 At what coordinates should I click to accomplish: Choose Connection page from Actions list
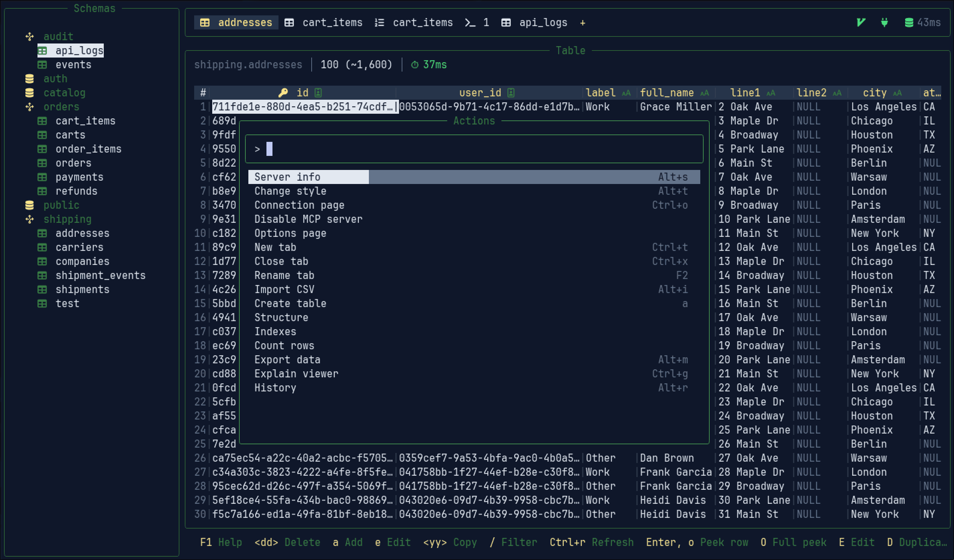[474, 205]
